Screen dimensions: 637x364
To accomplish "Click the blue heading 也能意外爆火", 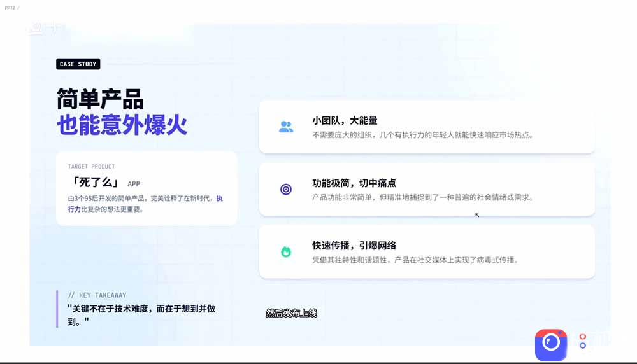I will pyautogui.click(x=122, y=125).
